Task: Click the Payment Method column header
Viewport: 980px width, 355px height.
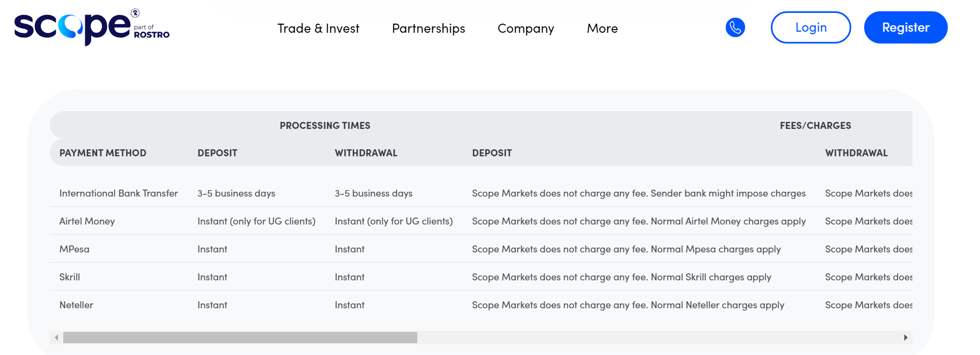Action: pos(102,153)
